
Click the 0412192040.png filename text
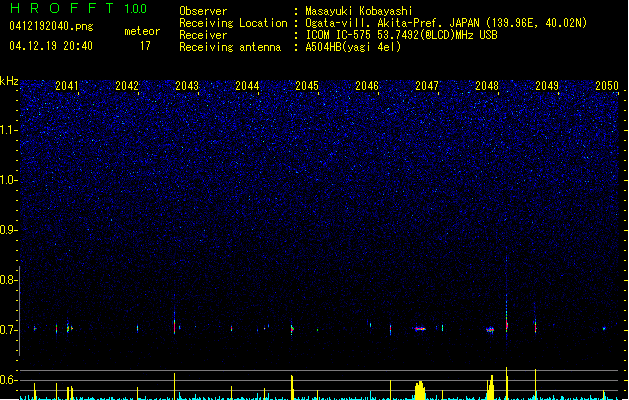click(51, 26)
